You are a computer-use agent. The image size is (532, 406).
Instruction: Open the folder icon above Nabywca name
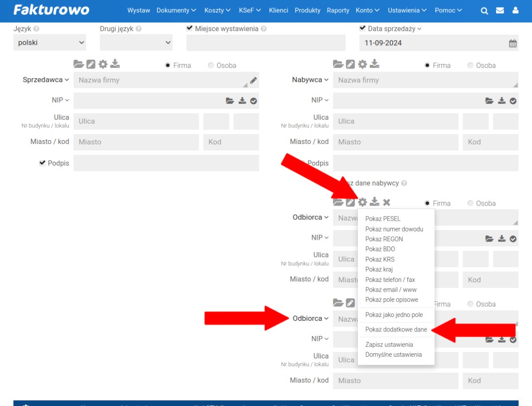pyautogui.click(x=338, y=64)
